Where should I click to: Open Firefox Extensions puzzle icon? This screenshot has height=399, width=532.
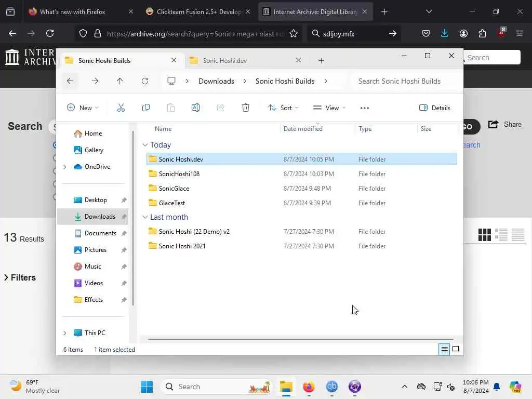(482, 33)
